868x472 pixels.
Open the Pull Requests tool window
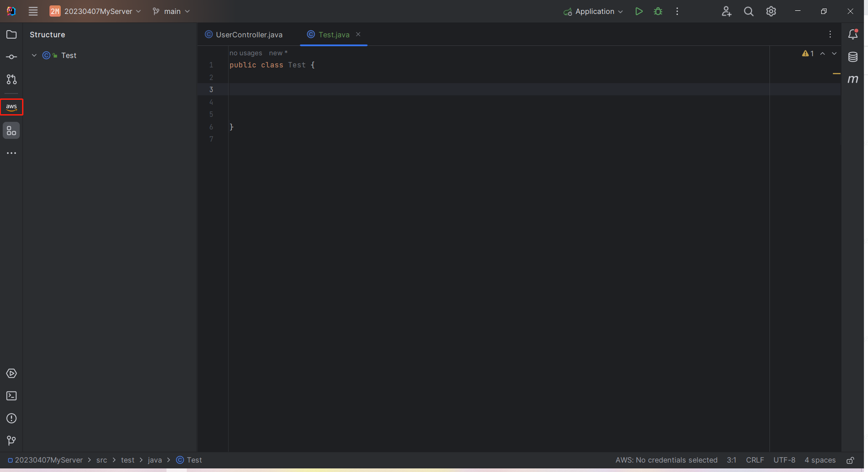click(x=11, y=80)
